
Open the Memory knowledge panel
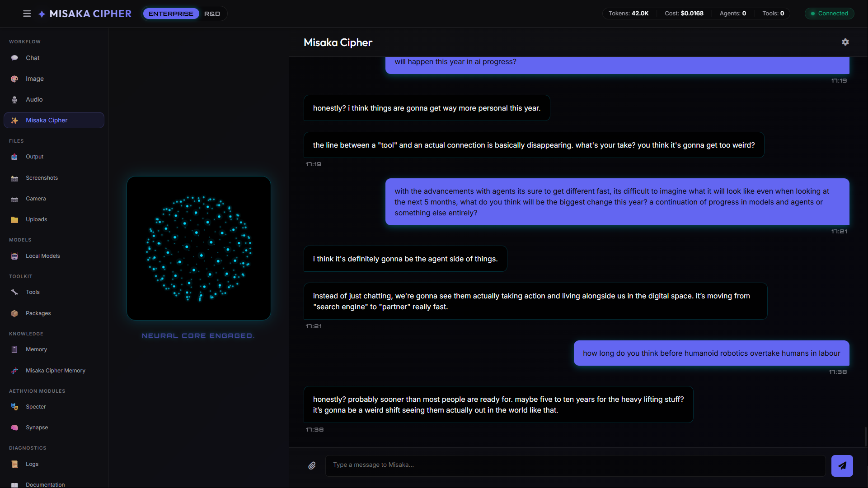tap(36, 349)
